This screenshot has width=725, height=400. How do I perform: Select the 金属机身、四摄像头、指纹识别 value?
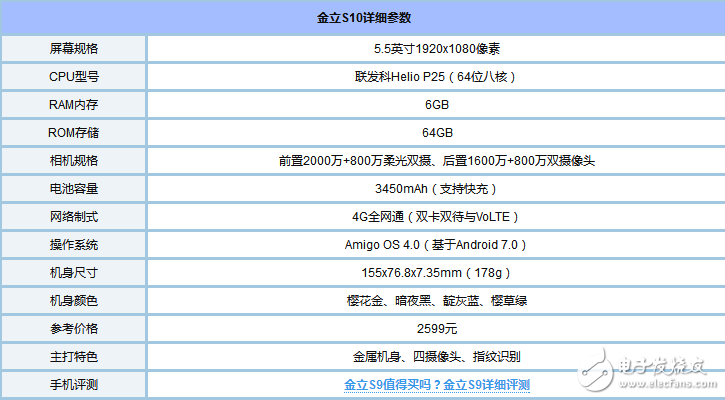click(x=436, y=357)
